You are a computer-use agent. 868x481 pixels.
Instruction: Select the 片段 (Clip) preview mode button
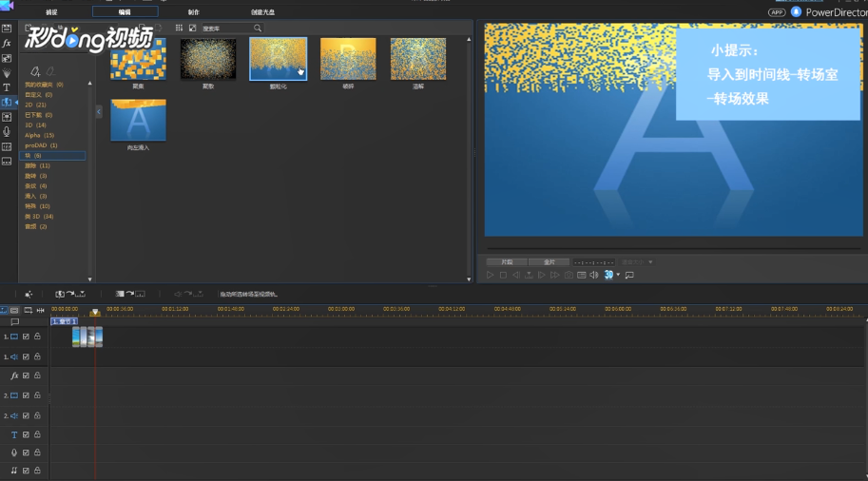[x=507, y=262]
